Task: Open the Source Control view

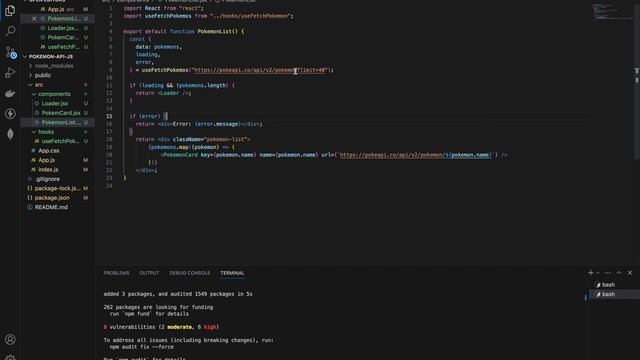Action: pyautogui.click(x=10, y=52)
